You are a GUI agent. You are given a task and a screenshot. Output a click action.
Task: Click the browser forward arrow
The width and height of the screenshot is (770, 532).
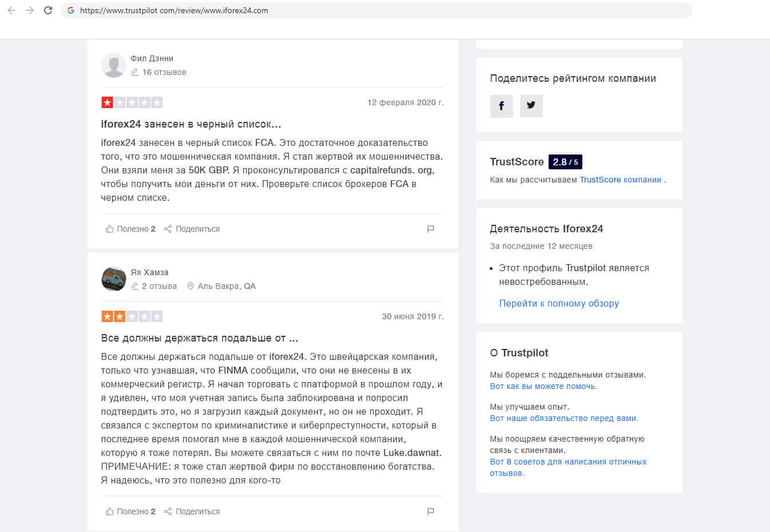click(30, 10)
